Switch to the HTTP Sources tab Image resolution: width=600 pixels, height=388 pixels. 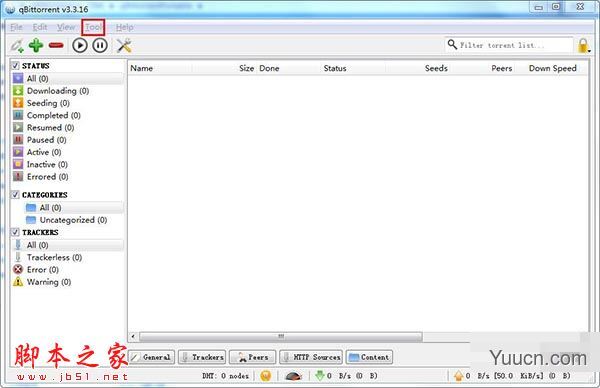point(311,357)
